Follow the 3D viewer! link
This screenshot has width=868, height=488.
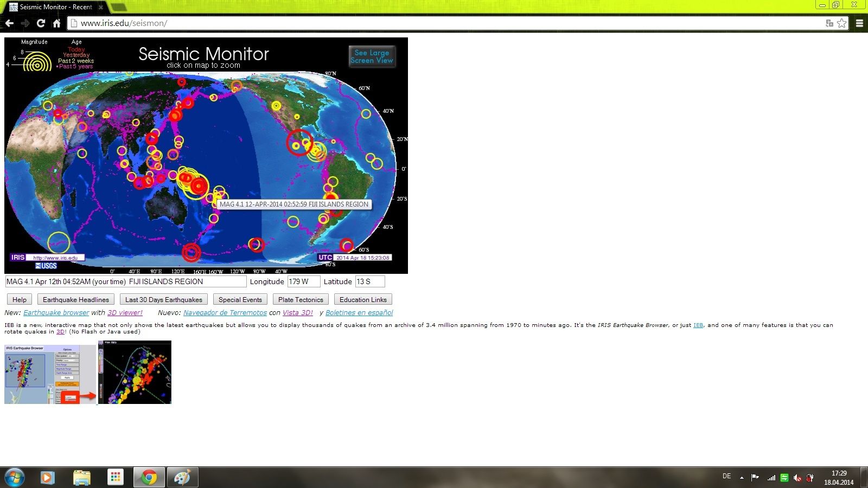(x=125, y=313)
